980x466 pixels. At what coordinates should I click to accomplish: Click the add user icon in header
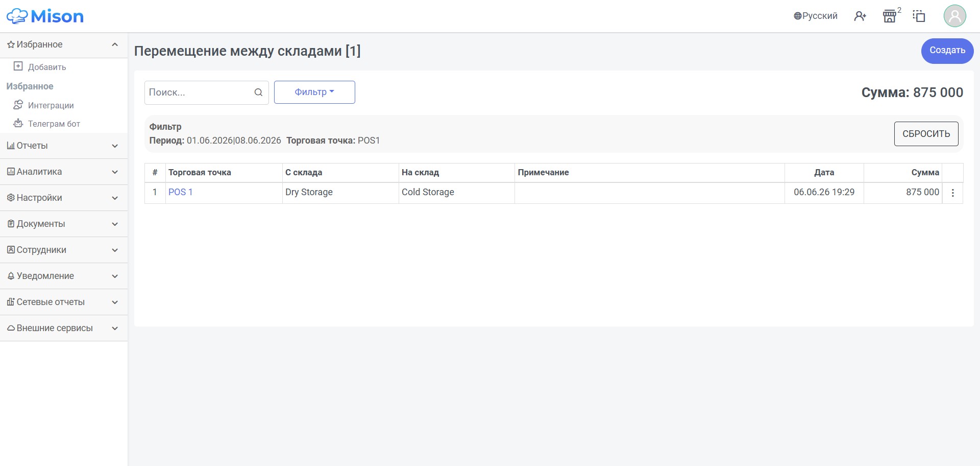click(x=860, y=16)
